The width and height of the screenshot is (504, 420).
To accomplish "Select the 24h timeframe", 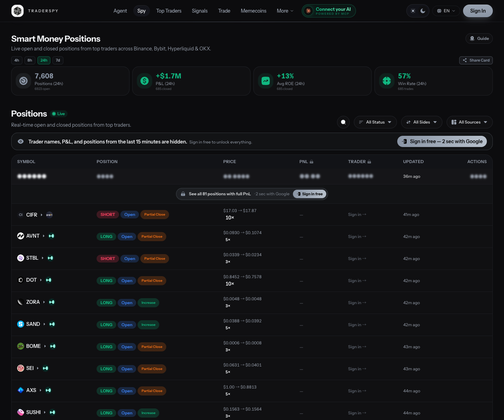I will point(44,60).
